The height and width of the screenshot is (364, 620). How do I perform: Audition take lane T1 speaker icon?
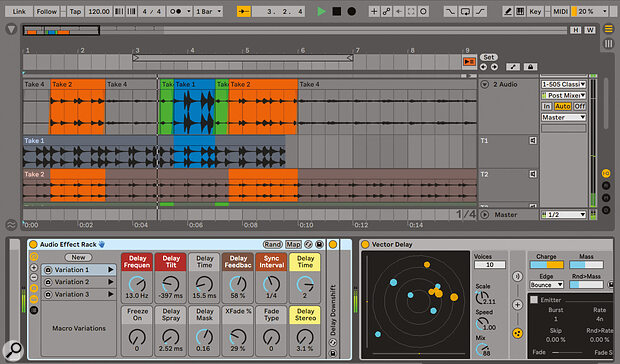tap(533, 140)
